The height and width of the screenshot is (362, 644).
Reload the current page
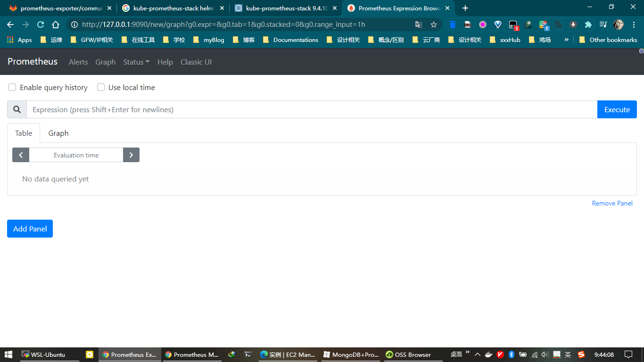point(41,25)
